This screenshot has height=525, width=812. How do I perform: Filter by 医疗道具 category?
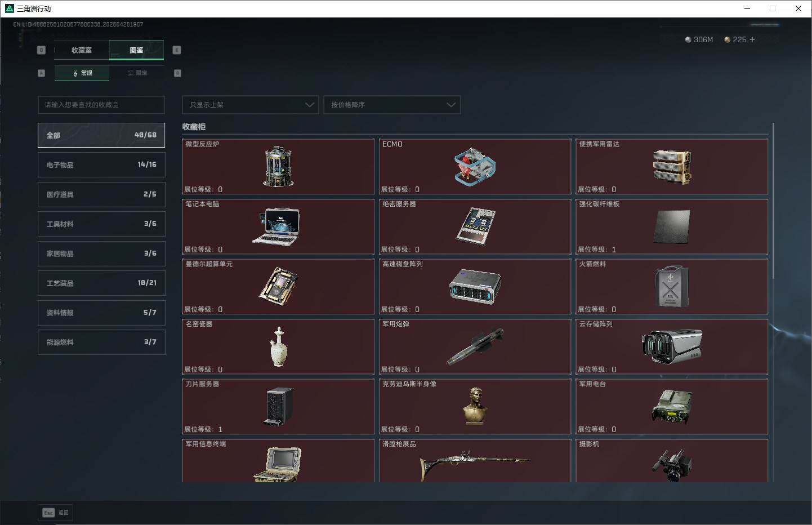click(101, 194)
